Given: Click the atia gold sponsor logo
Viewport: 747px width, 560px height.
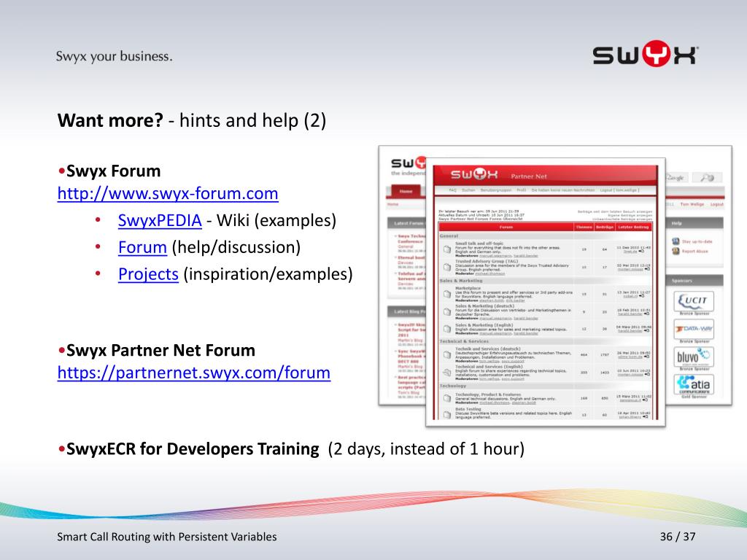Looking at the screenshot, I should [694, 384].
